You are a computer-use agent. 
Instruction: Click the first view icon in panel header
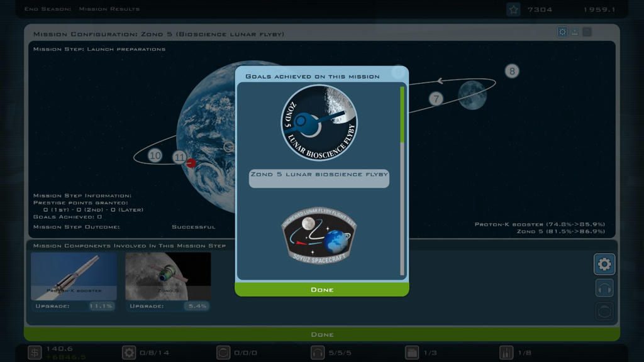pos(562,31)
